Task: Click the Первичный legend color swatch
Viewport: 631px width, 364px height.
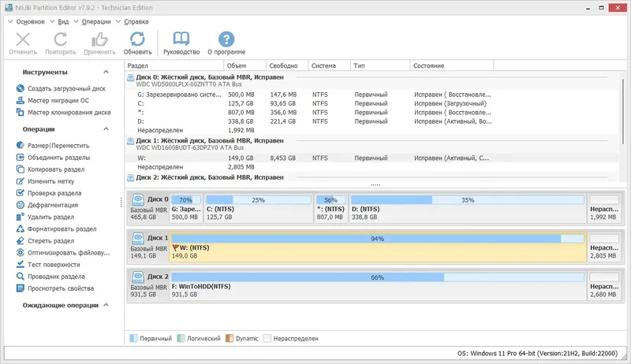Action: [133, 338]
